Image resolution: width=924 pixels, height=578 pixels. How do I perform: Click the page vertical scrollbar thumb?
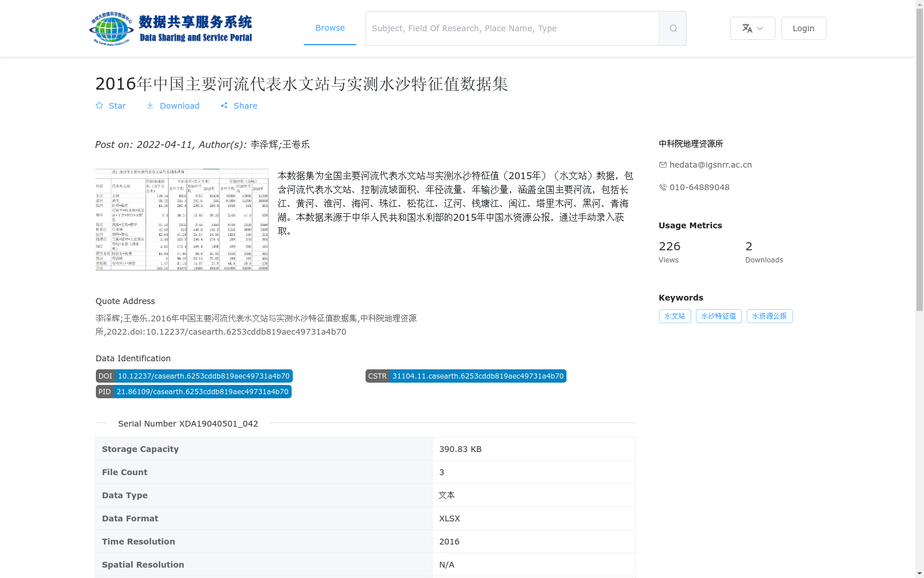click(919, 159)
